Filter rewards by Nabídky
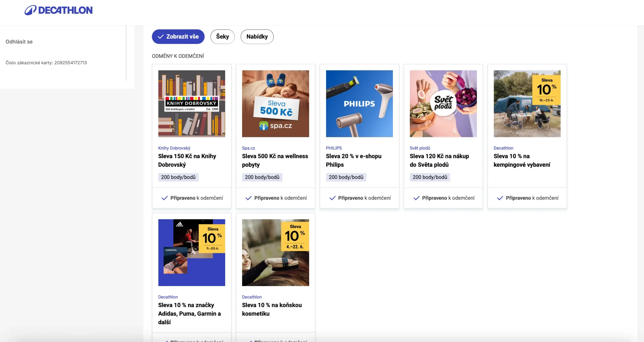This screenshot has width=644, height=342. pyautogui.click(x=257, y=37)
